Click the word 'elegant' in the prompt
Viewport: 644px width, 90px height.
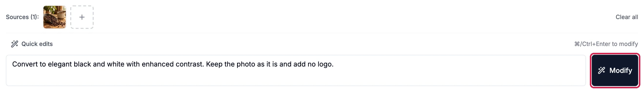[x=60, y=64]
